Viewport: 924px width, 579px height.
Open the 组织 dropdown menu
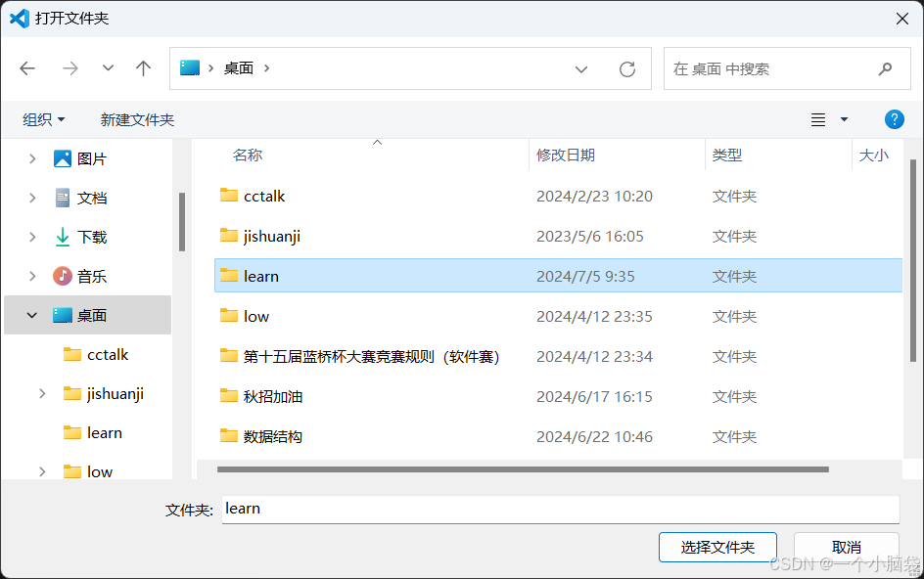click(x=43, y=118)
